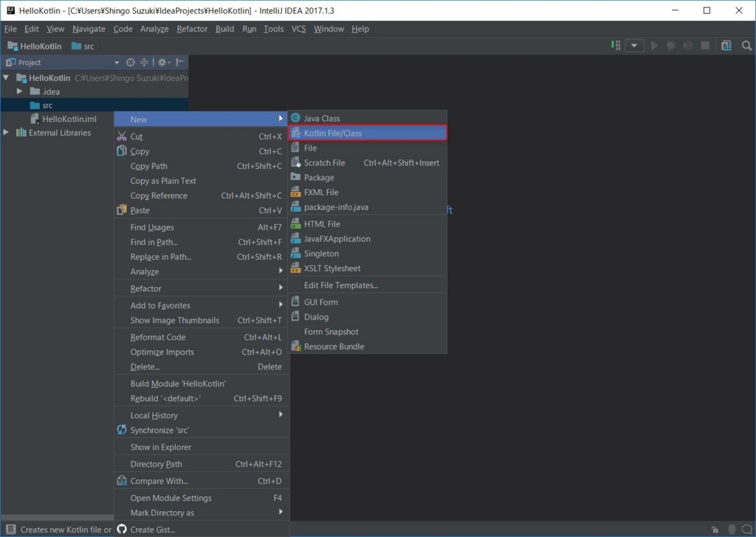Choose Resource Bundle from New submenu
756x537 pixels.
368,346
